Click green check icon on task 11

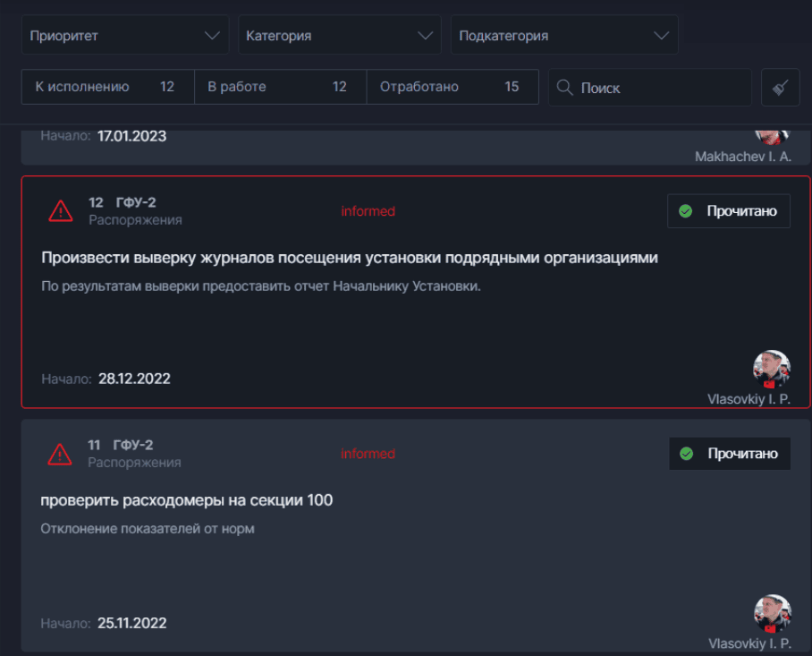tap(687, 454)
